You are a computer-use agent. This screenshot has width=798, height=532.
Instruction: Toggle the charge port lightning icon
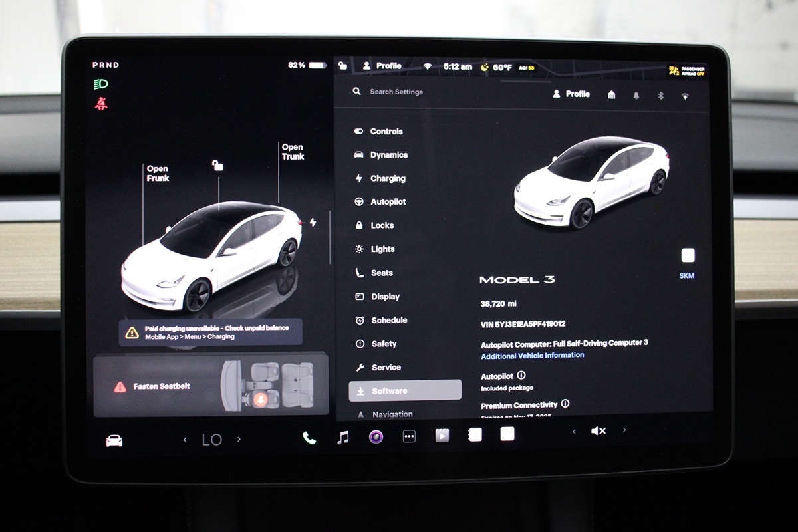[x=312, y=223]
